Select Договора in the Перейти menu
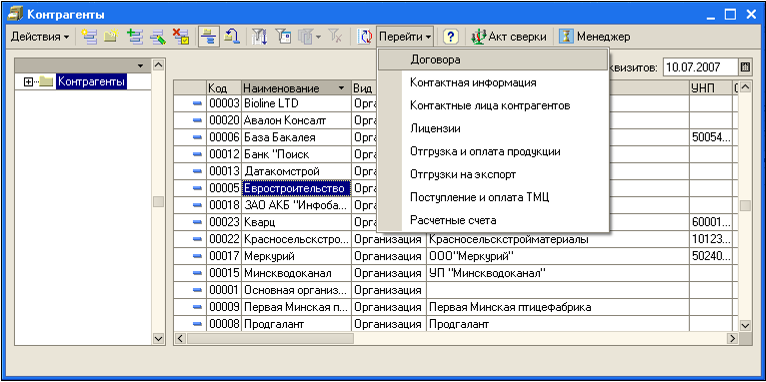 coord(493,60)
